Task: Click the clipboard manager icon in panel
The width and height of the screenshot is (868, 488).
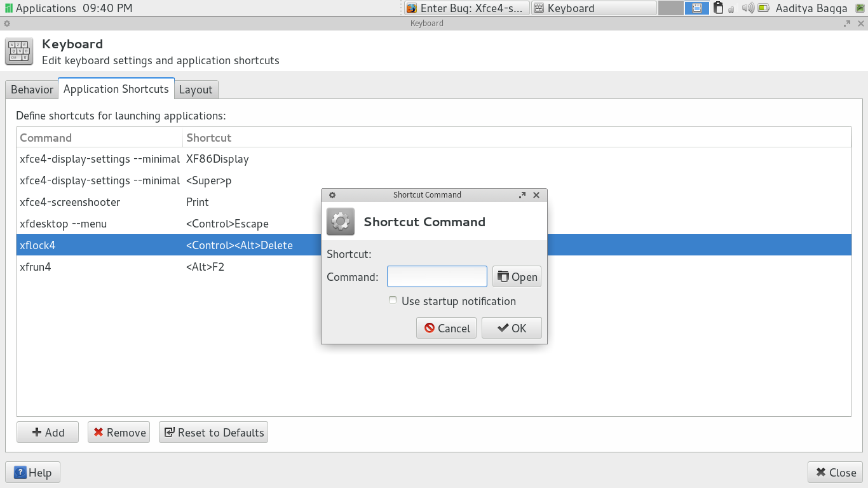Action: [718, 8]
